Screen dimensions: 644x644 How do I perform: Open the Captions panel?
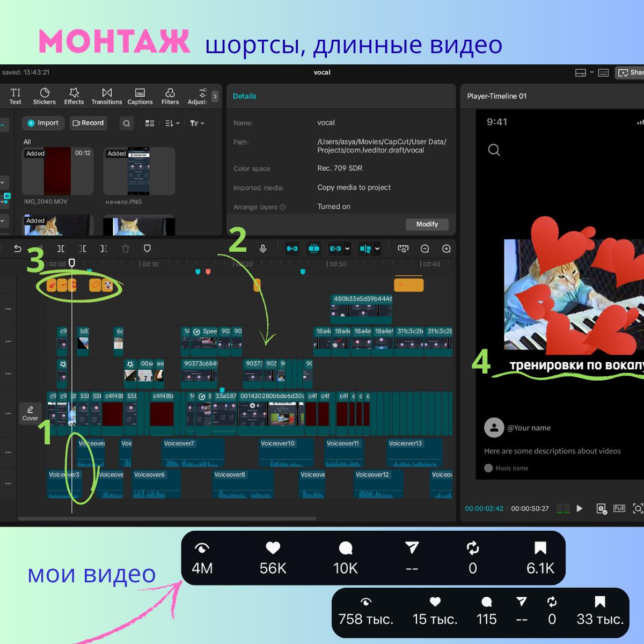click(x=140, y=96)
